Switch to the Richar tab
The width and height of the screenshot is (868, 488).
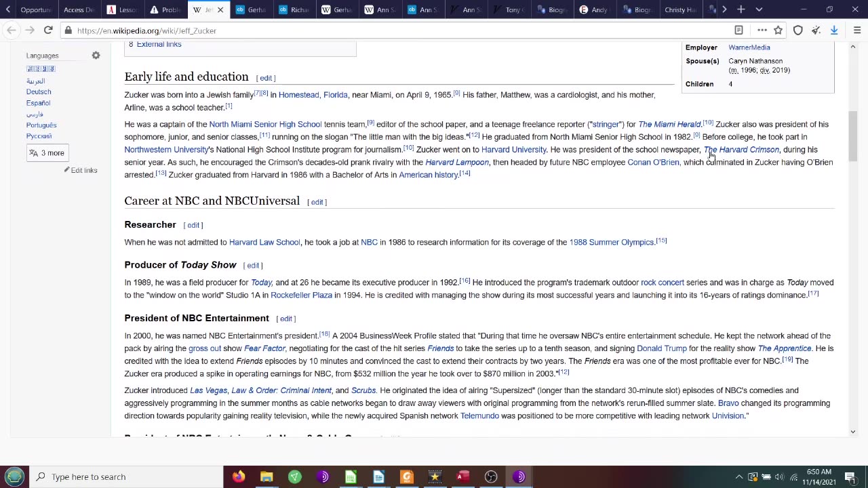click(294, 9)
